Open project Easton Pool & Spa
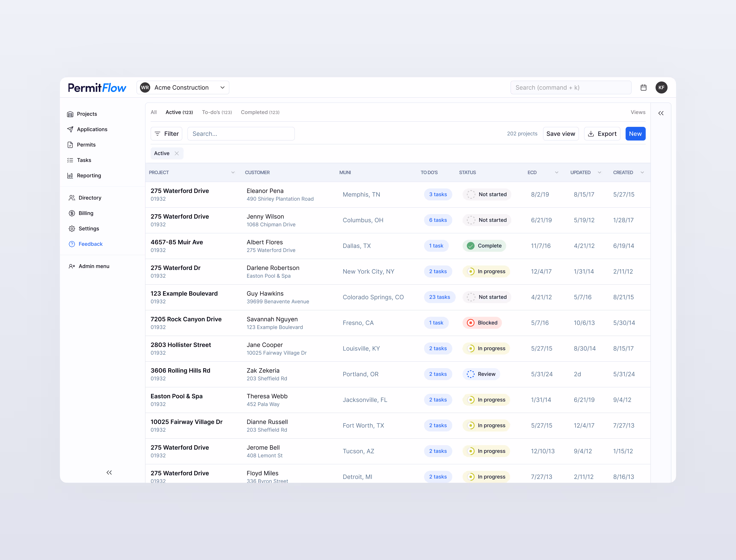 (x=176, y=396)
